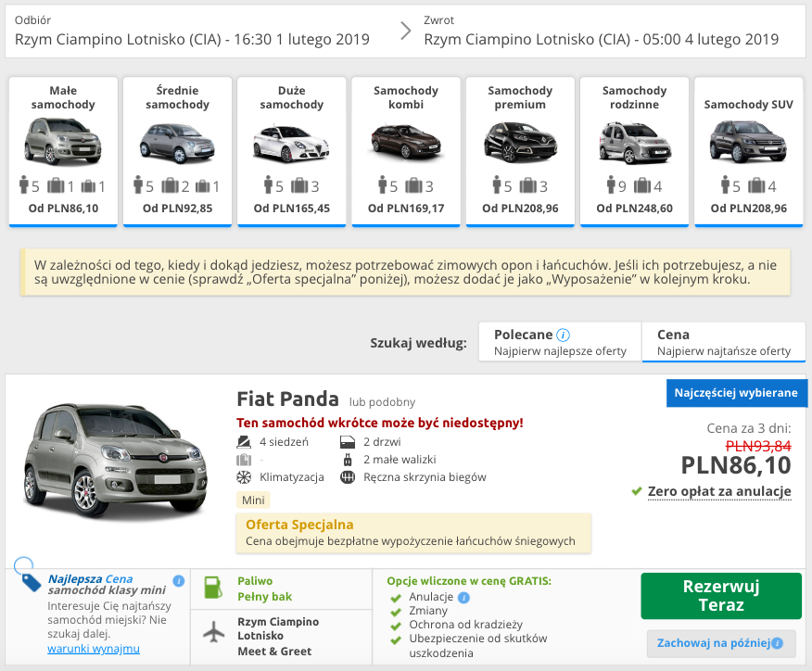
Task: Click the seat icon next to 4 siedzeń
Action: [x=244, y=442]
